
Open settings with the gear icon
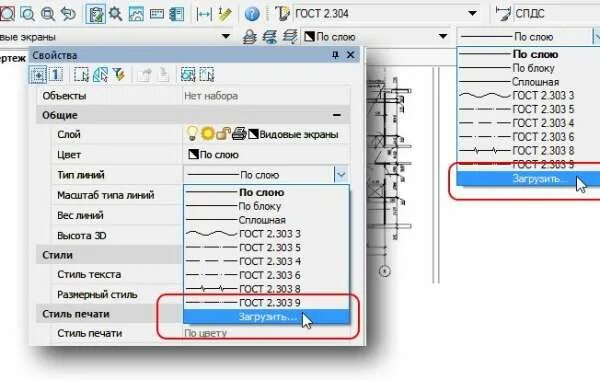click(116, 14)
